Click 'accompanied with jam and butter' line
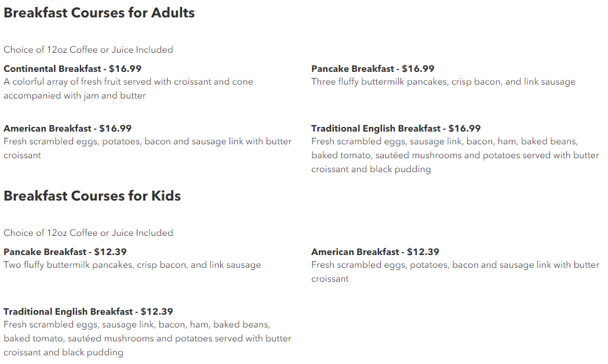Viewport: 608px width, 364px height. tap(74, 96)
